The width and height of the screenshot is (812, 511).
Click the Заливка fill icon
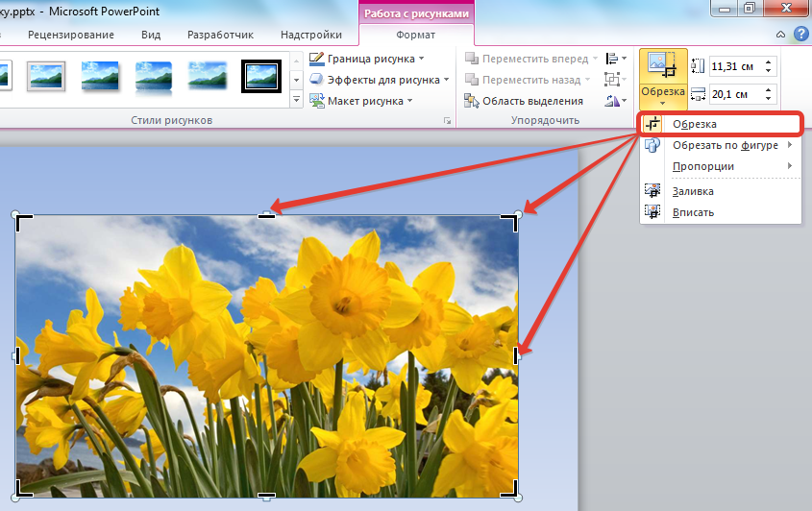tap(652, 190)
